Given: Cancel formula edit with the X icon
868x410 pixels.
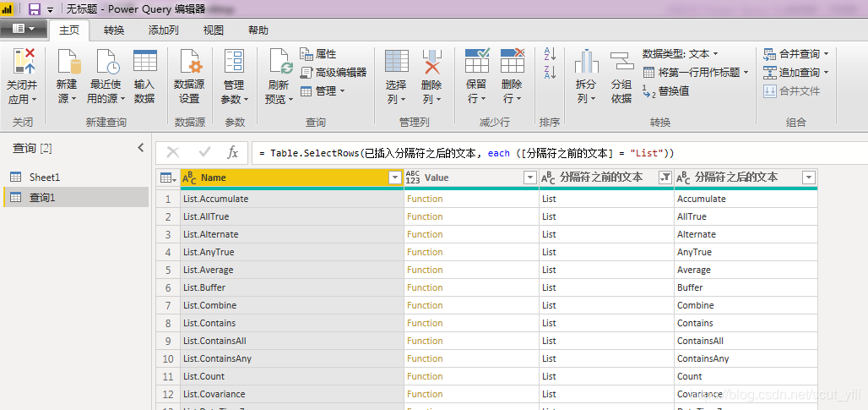Looking at the screenshot, I should [x=173, y=152].
